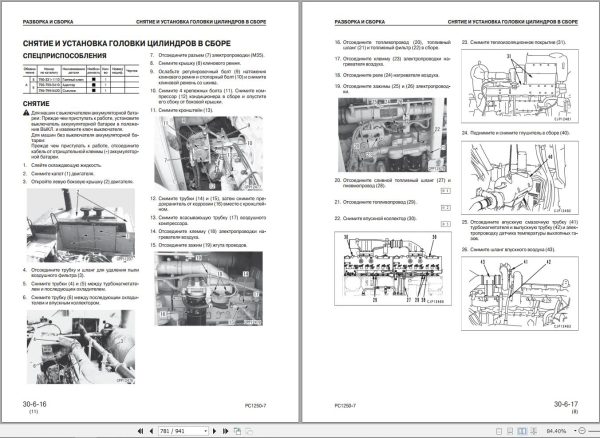Viewport: 600px width, 438px height.
Task: Click step 26 about intake air hose (43)
Action: [508, 249]
